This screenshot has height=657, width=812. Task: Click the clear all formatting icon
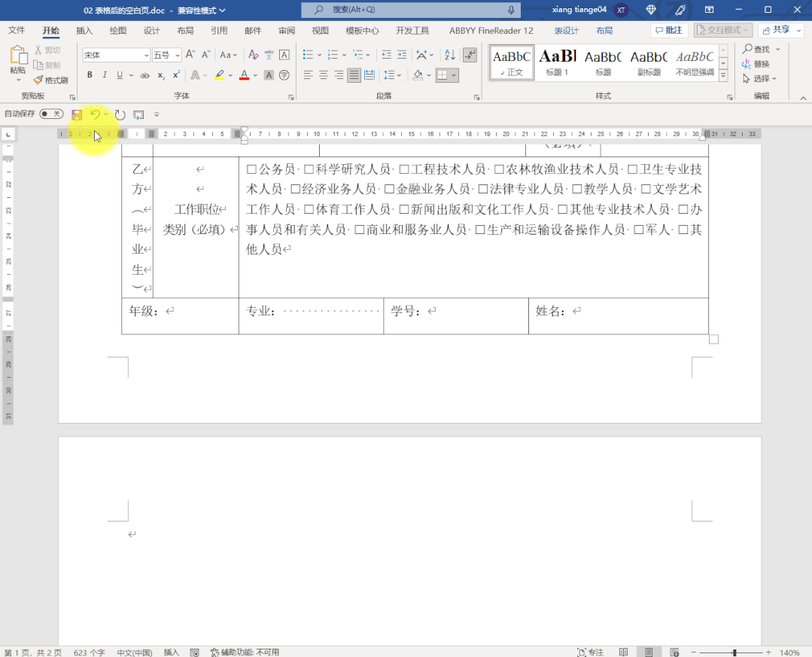tap(253, 55)
